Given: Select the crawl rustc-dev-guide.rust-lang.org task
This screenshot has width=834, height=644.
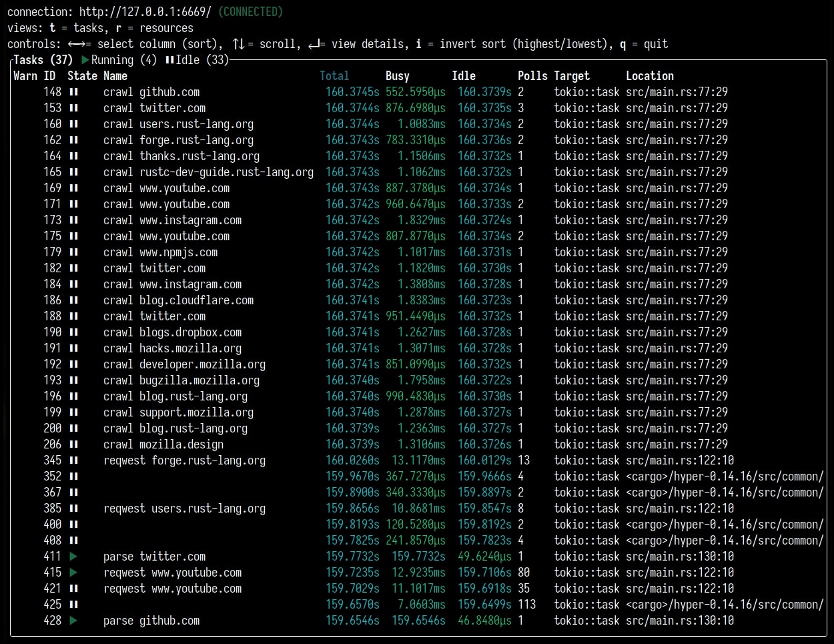Looking at the screenshot, I should click(208, 172).
